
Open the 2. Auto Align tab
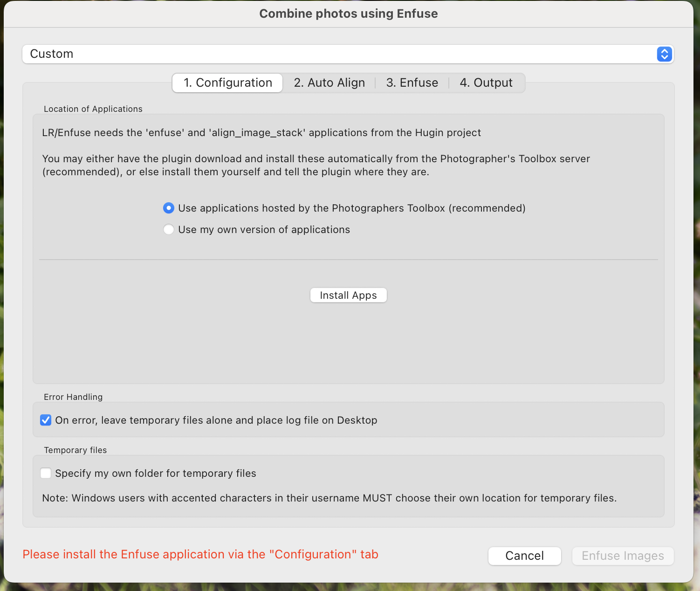(x=329, y=83)
